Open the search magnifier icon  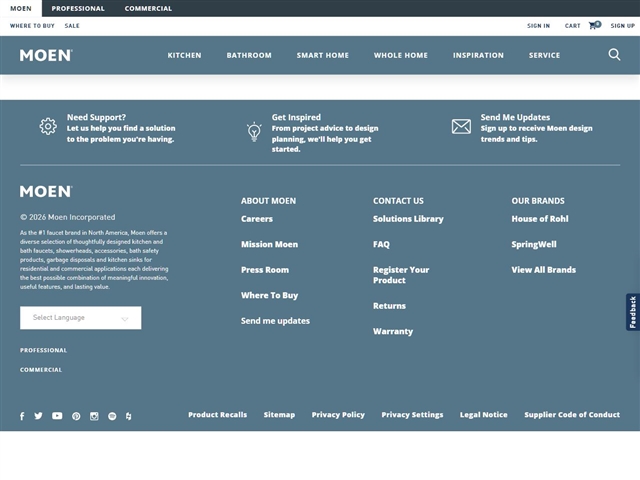614,55
